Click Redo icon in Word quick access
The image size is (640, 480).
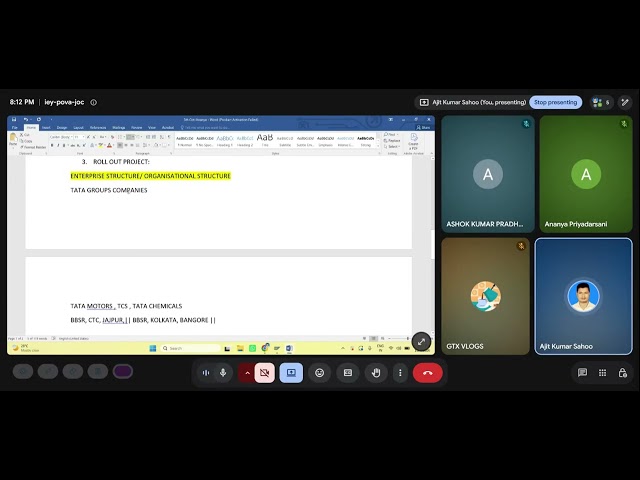point(39,120)
